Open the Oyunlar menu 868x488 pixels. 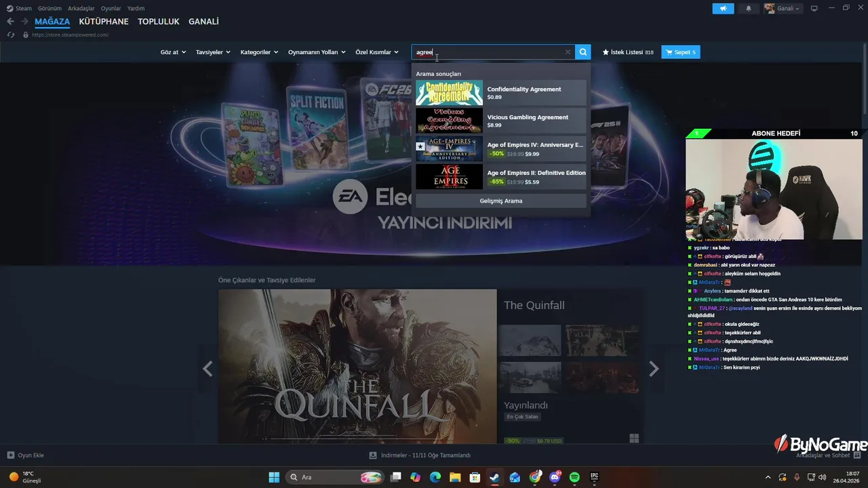tap(111, 9)
